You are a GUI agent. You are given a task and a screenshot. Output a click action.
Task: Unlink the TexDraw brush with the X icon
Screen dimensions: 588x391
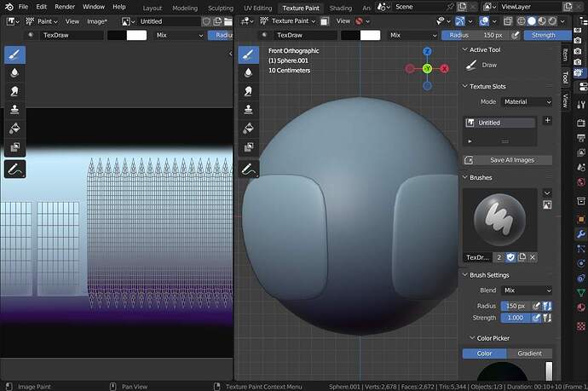pyautogui.click(x=533, y=257)
